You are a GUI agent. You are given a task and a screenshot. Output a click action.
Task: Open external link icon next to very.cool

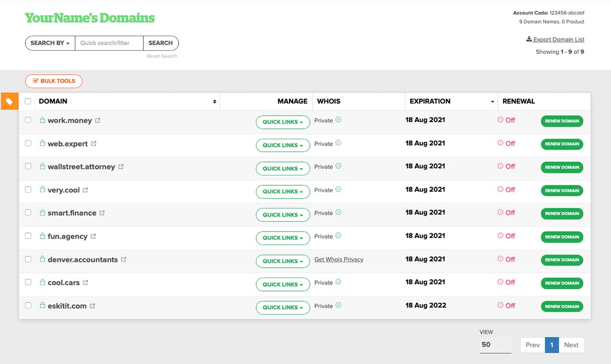click(85, 190)
